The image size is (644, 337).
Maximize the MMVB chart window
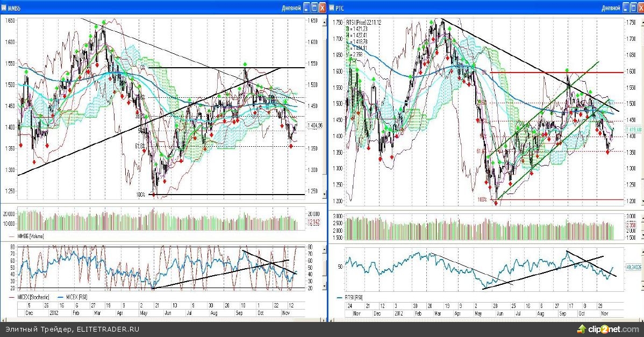(314, 8)
